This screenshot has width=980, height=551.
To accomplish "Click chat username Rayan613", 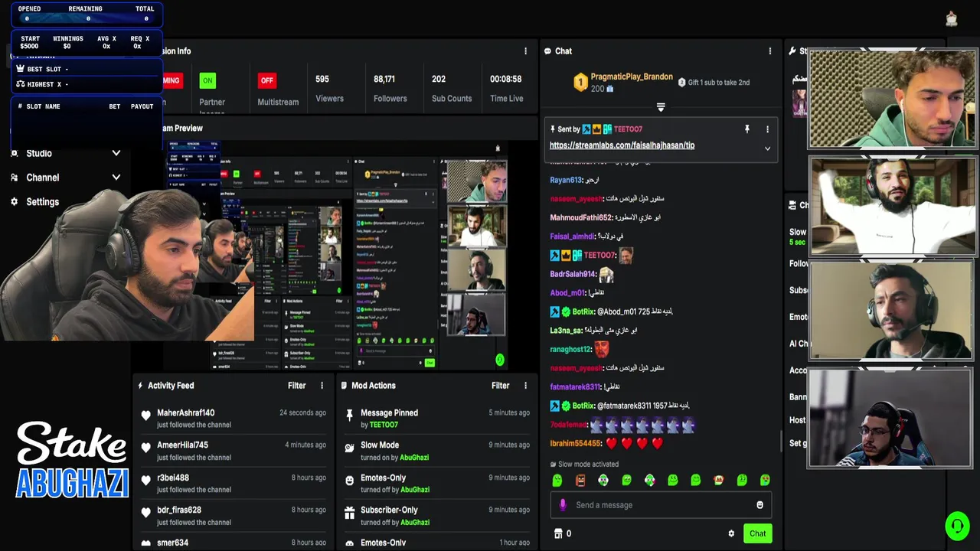I will 566,180.
